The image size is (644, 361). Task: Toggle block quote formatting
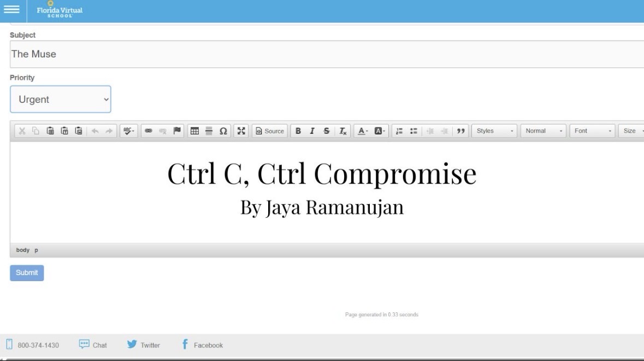click(x=461, y=131)
